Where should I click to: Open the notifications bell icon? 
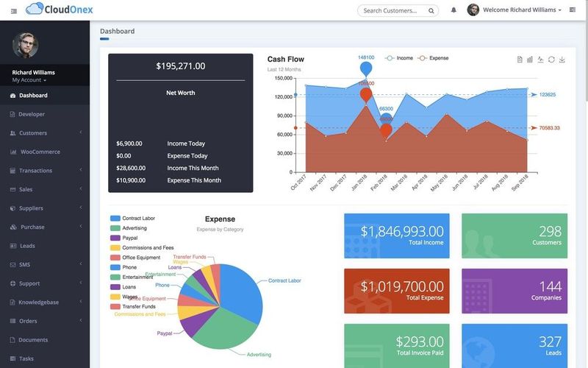(453, 10)
